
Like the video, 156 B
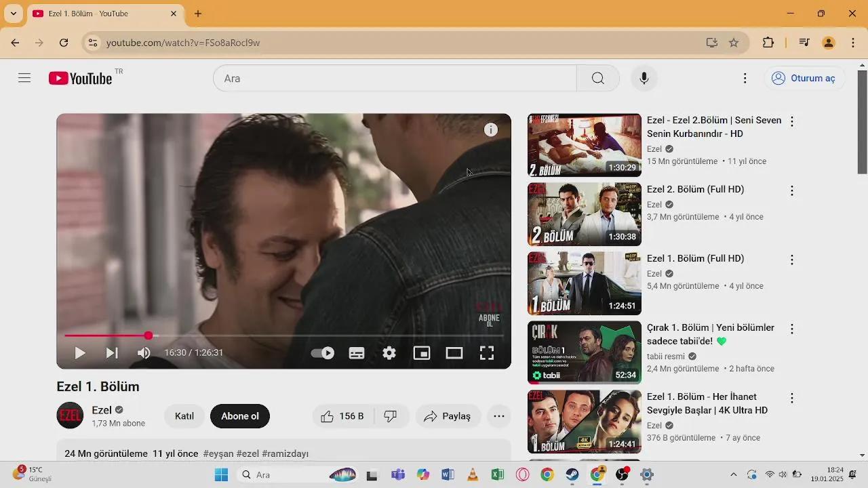tap(342, 416)
